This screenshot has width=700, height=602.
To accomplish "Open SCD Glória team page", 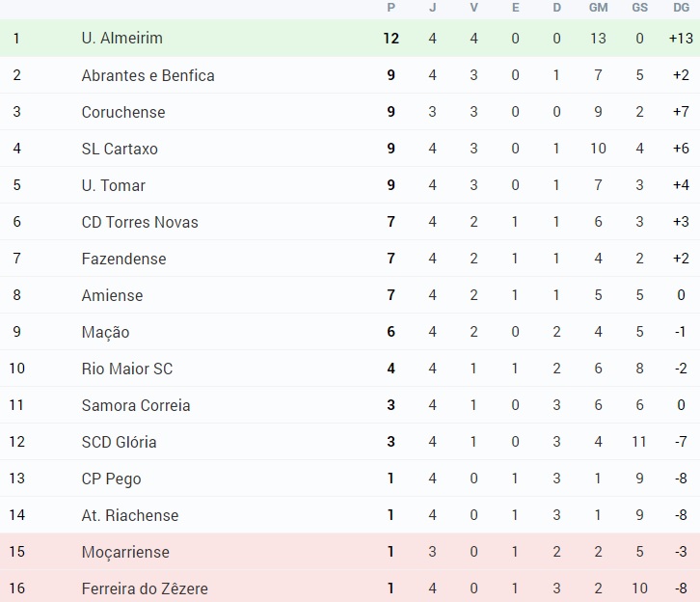I will click(x=119, y=442).
